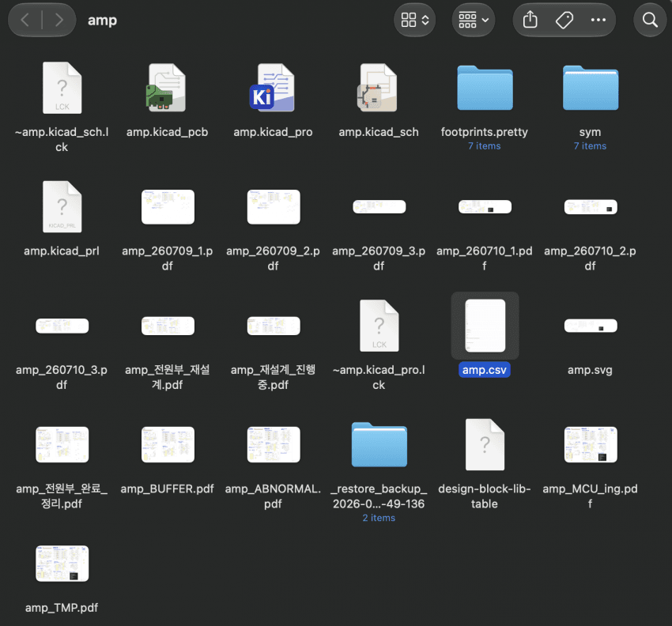Click the Tags toolbar icon

[x=564, y=20]
